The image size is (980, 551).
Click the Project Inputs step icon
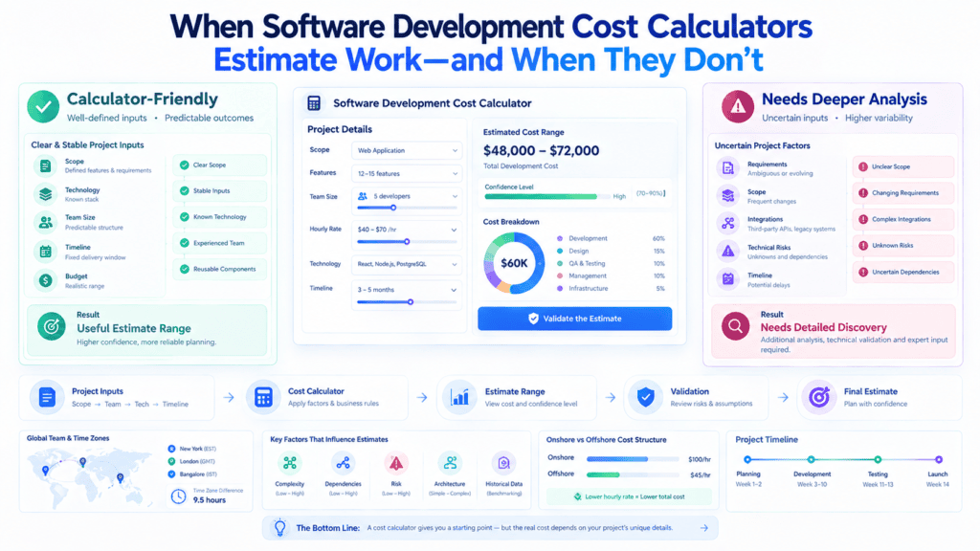[47, 397]
